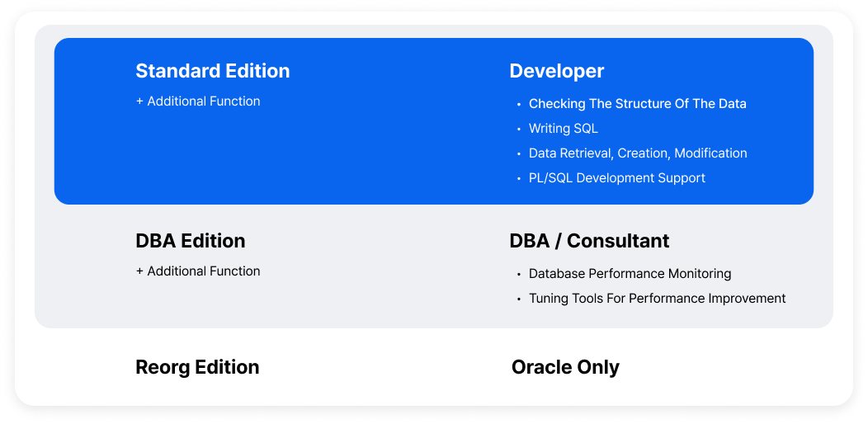This screenshot has height=424, width=868.
Task: Click the DBA Edition heading
Action: 191,241
